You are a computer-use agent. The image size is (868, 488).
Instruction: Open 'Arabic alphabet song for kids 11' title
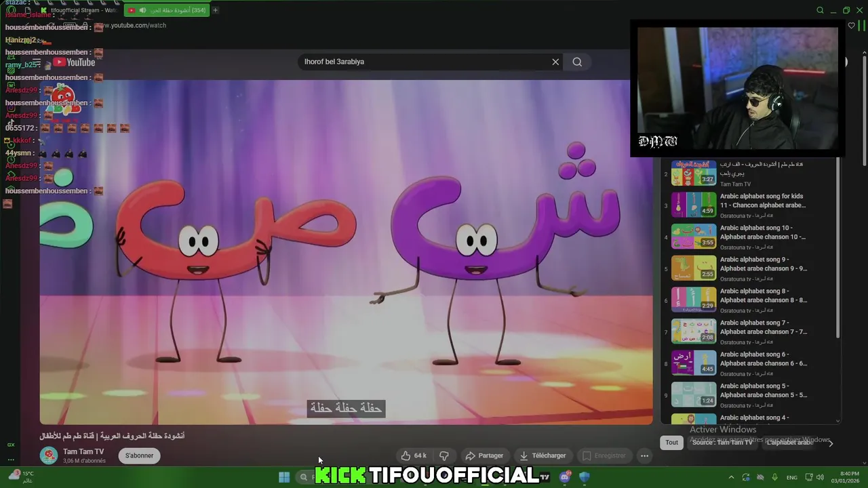pos(762,201)
